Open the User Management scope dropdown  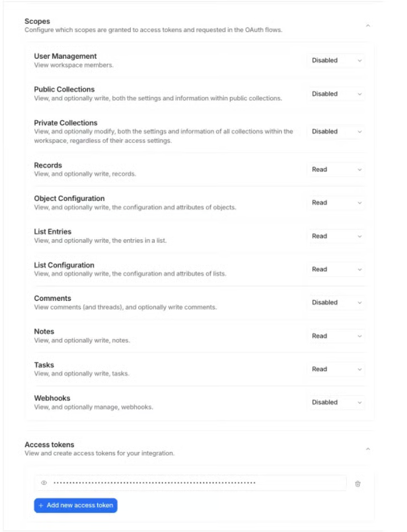(x=336, y=60)
